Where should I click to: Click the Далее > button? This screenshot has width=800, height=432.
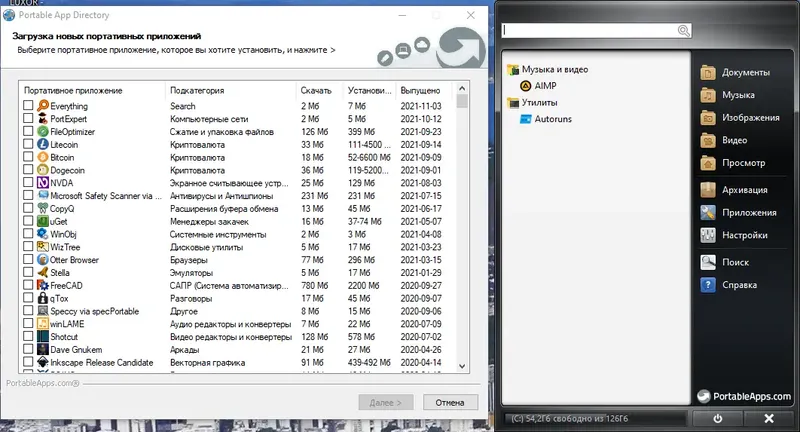385,402
